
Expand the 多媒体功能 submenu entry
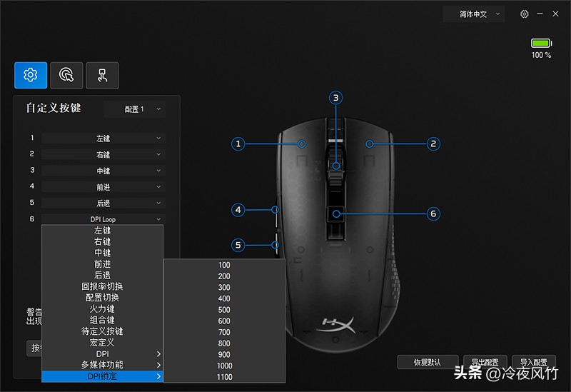point(102,365)
